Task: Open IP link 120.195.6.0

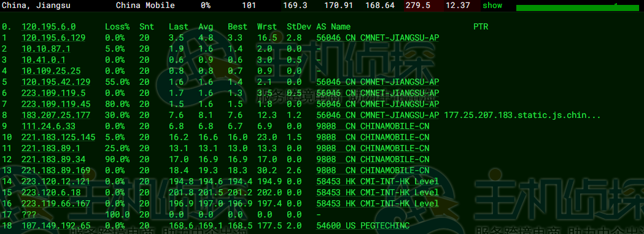Action: tap(48, 26)
